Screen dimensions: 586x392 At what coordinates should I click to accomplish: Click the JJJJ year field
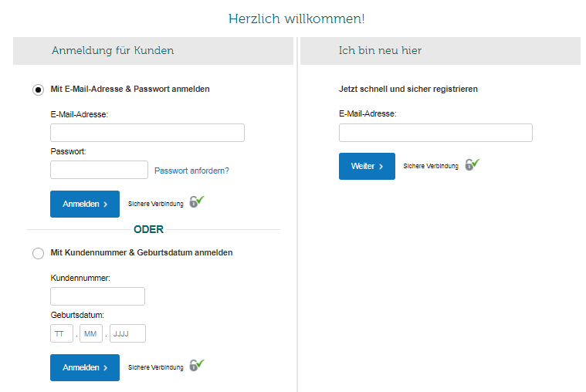(127, 333)
